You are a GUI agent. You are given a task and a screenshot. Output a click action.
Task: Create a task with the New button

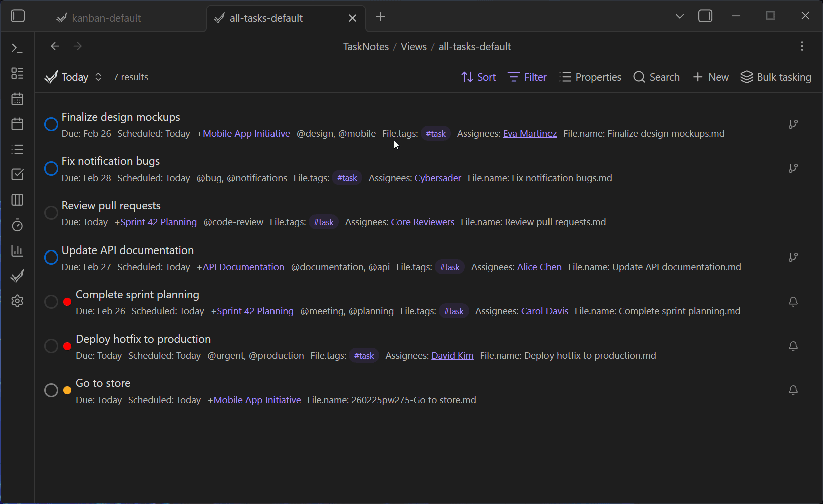point(710,77)
